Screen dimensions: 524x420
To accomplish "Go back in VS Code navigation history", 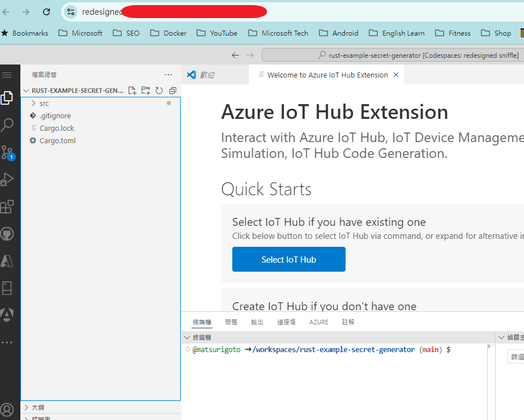I will pyautogui.click(x=235, y=55).
